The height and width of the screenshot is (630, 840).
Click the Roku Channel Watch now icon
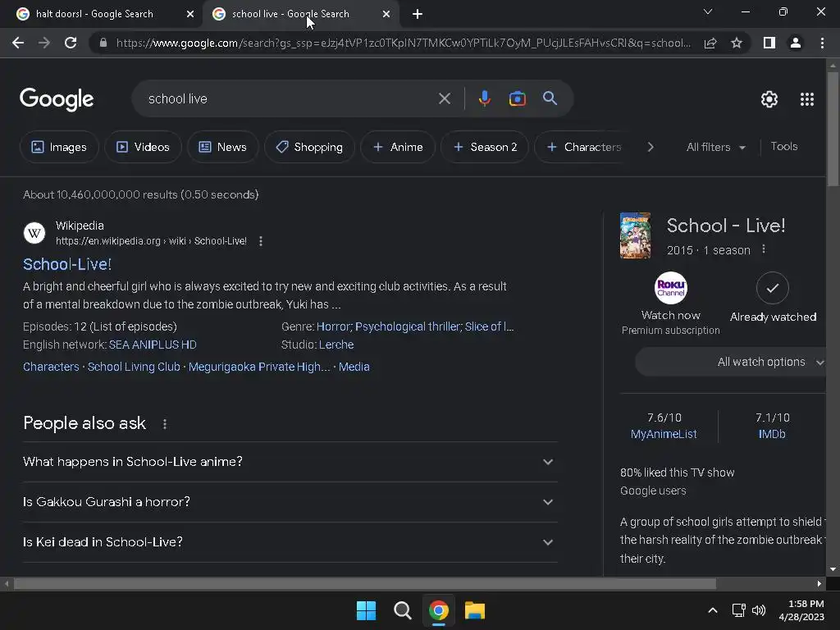tap(671, 288)
